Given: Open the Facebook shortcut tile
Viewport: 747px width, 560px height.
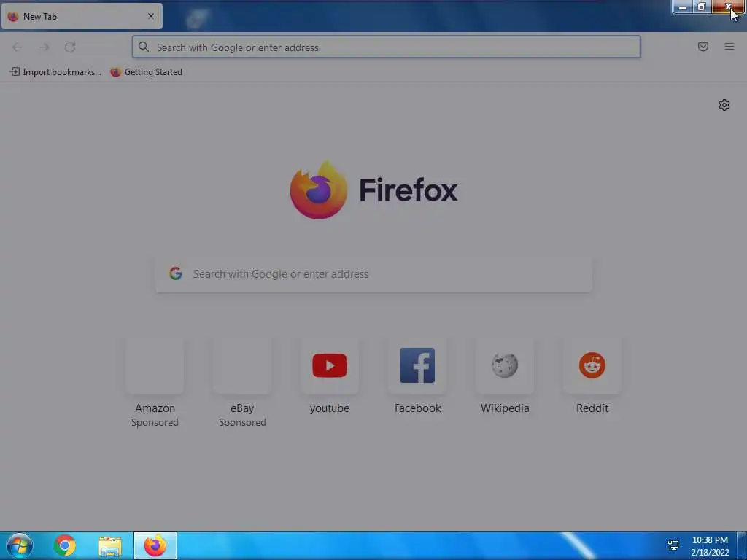Looking at the screenshot, I should pyautogui.click(x=417, y=366).
